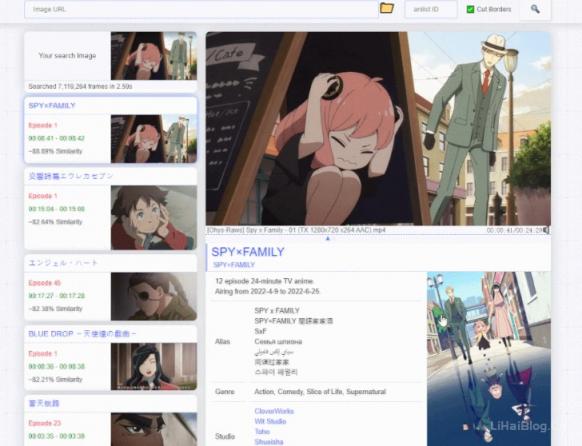The image size is (582, 446).
Task: Click the genre list Action, Comedy text
Action: point(320,392)
